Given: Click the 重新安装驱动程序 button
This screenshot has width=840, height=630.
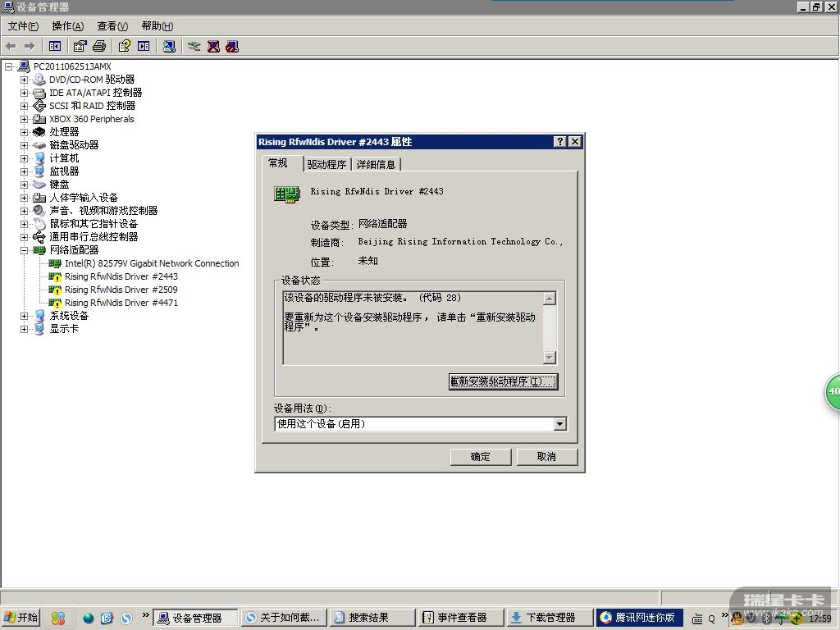Looking at the screenshot, I should tap(504, 381).
